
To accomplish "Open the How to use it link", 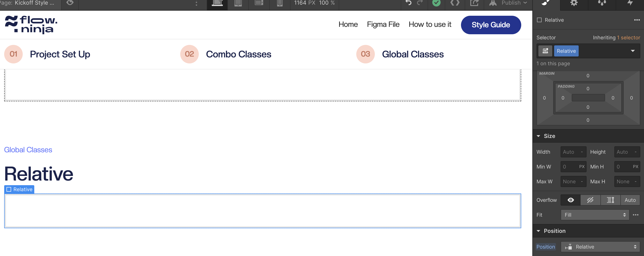I will tap(430, 25).
